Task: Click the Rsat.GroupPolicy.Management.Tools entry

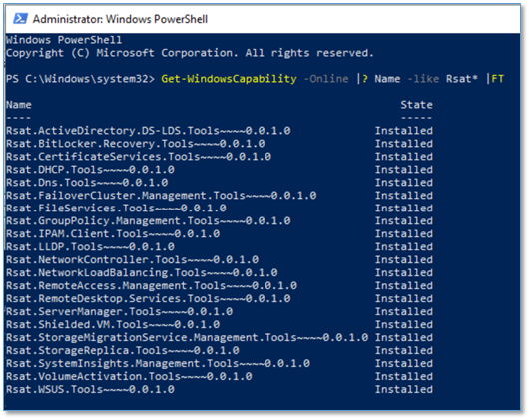Action: 149,221
